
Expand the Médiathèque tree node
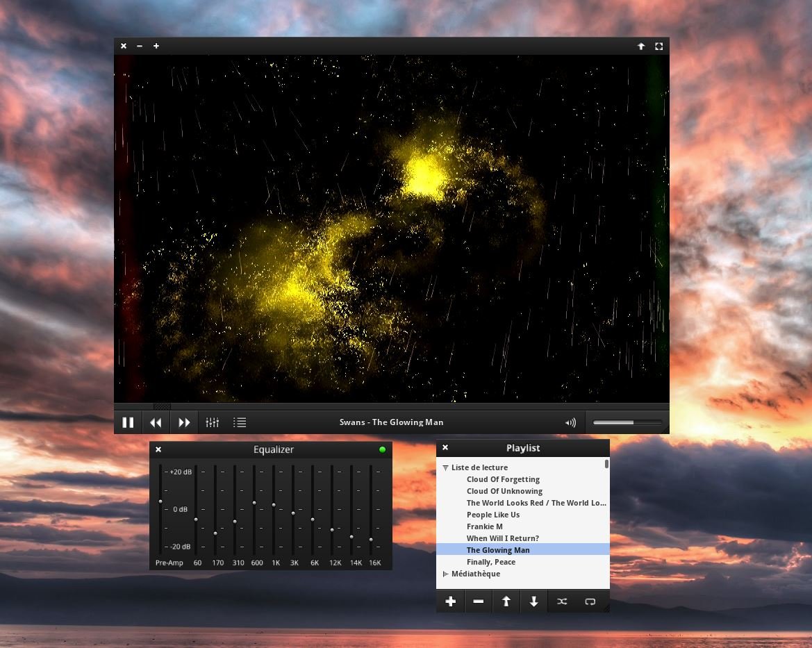click(445, 574)
